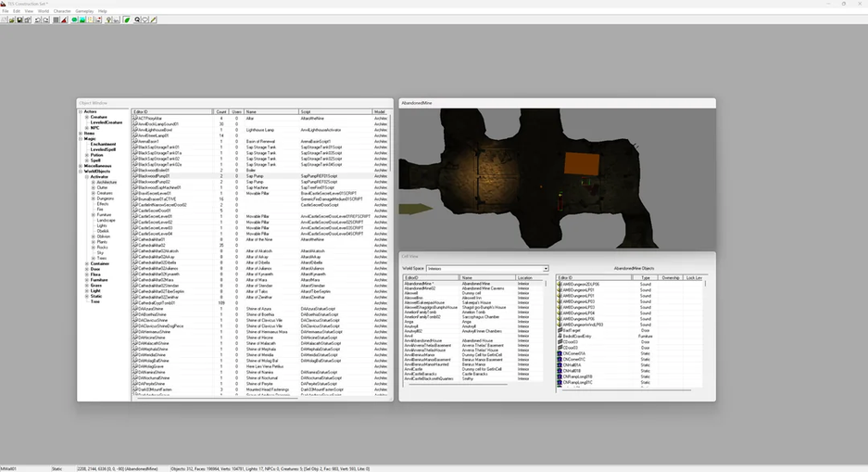Click the green leaf toolbar icon
The image size is (868, 472).
[x=127, y=20]
